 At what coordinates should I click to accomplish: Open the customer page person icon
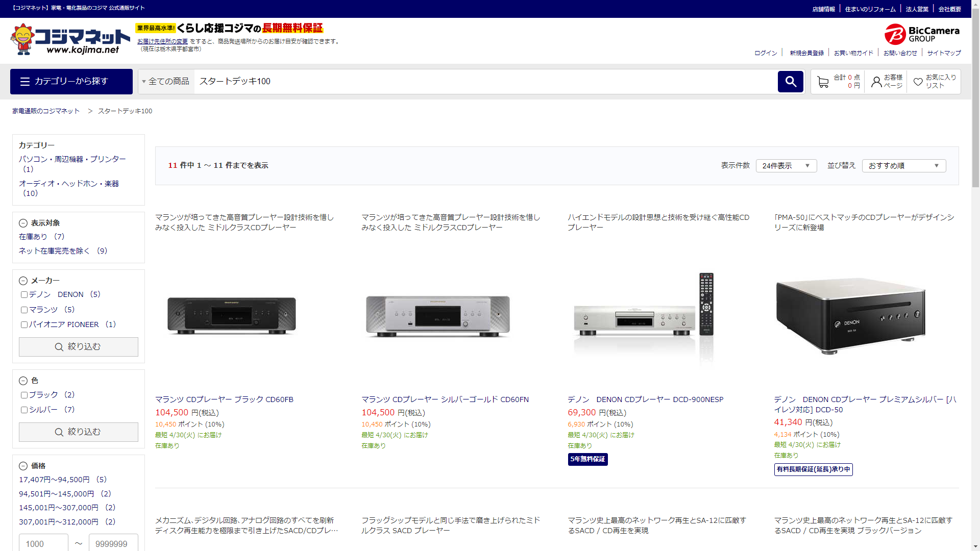click(876, 82)
